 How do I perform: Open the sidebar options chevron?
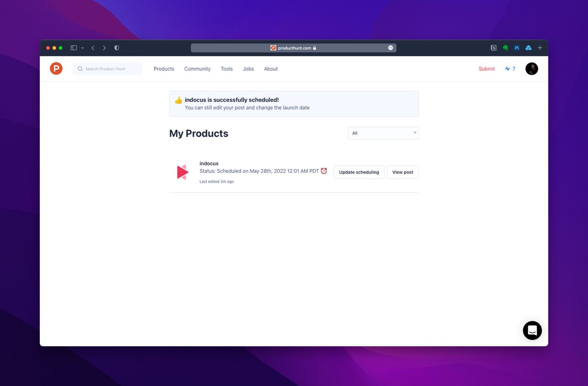click(82, 48)
